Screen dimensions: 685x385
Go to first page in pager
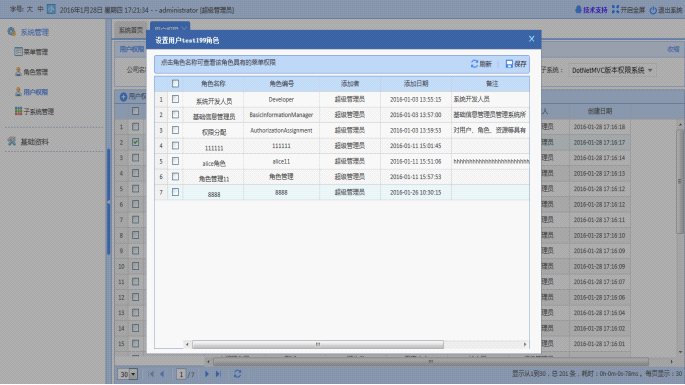(151, 374)
